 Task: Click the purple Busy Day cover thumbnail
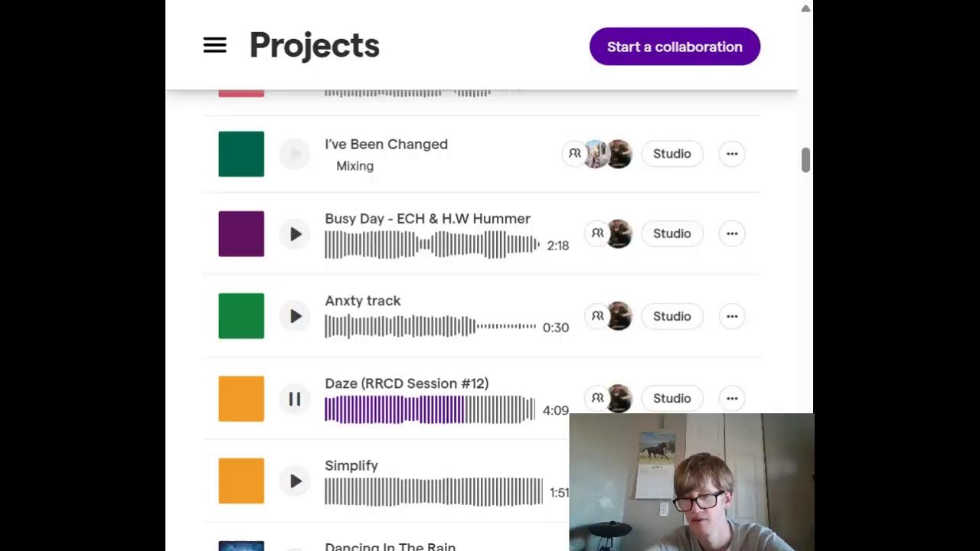(x=241, y=233)
